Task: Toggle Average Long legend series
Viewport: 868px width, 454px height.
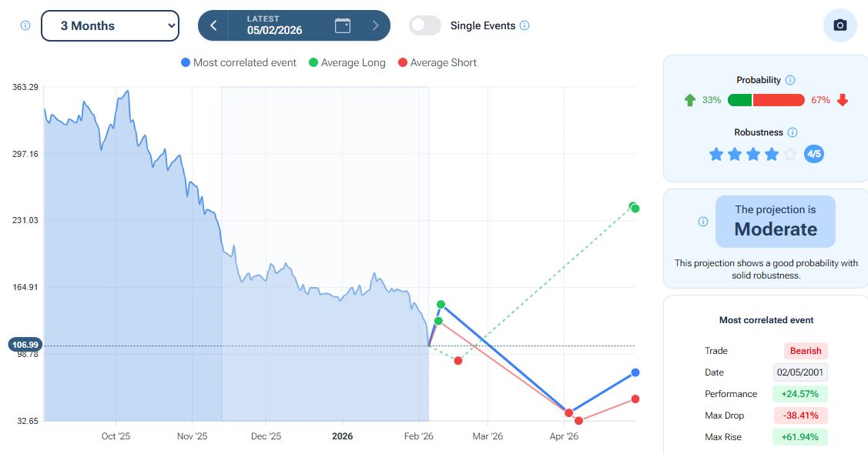Action: point(347,63)
